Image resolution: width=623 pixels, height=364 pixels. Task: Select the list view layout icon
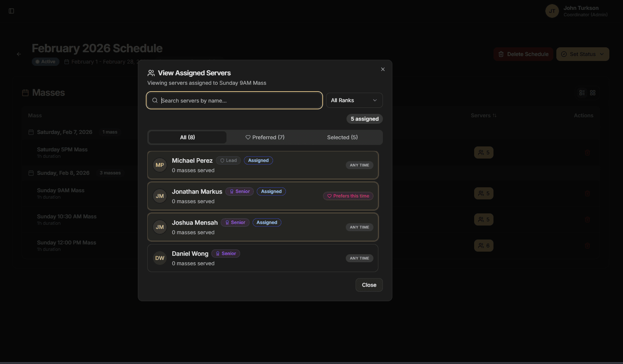[x=582, y=93]
